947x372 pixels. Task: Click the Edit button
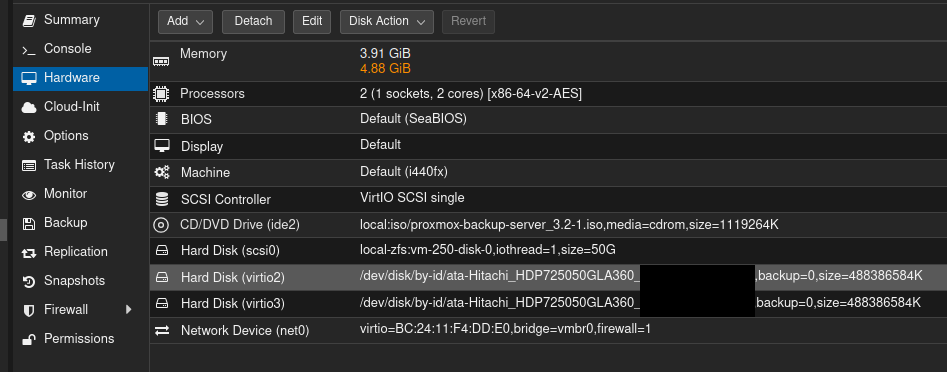pyautogui.click(x=312, y=22)
